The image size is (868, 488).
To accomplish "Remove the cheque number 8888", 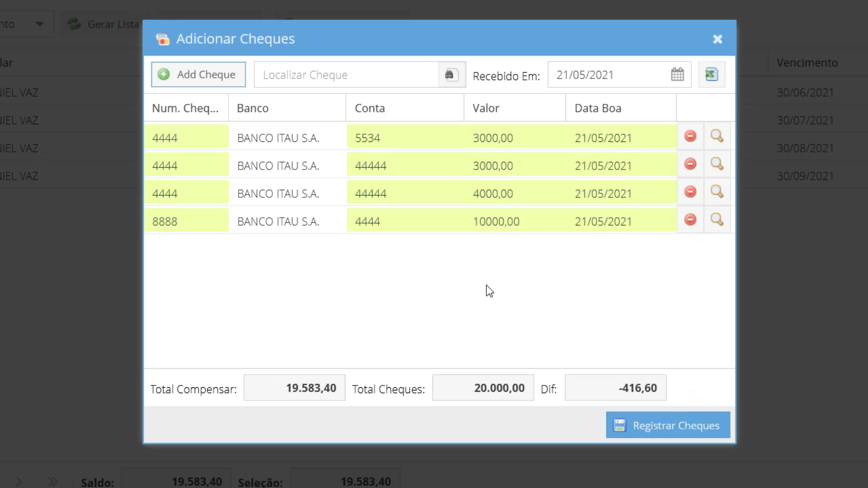I will coord(690,220).
